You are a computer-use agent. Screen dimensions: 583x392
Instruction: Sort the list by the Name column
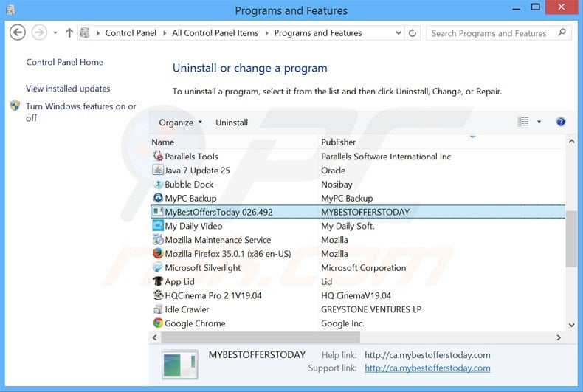[162, 142]
